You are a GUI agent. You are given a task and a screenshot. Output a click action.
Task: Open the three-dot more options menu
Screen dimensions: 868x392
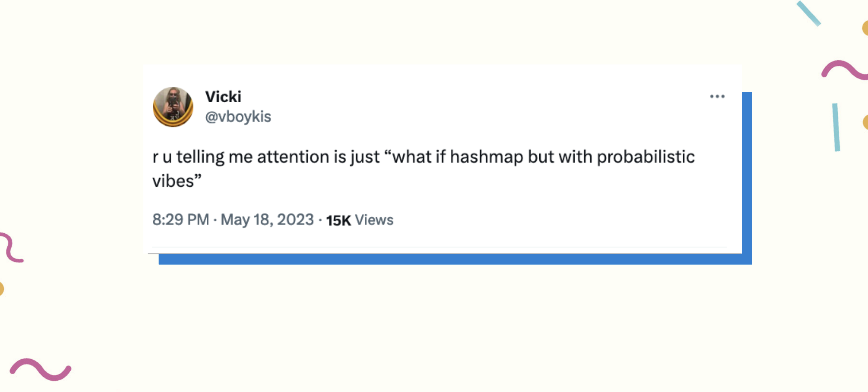click(x=717, y=96)
